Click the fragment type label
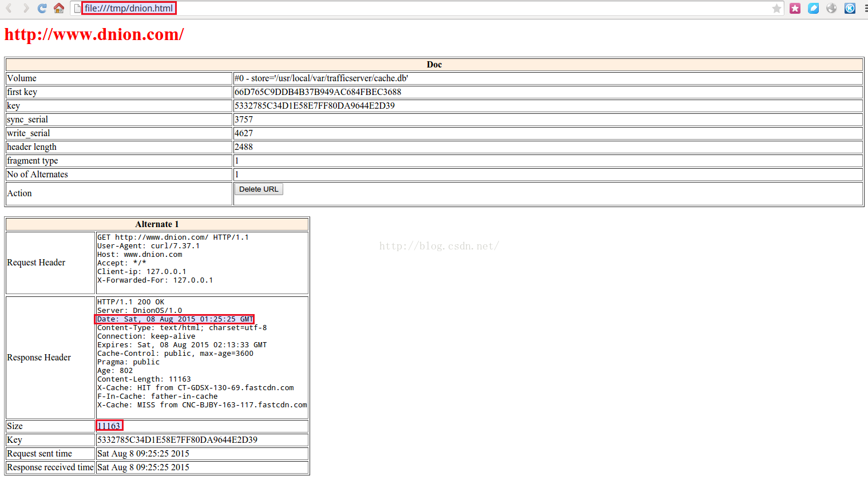 (x=33, y=161)
